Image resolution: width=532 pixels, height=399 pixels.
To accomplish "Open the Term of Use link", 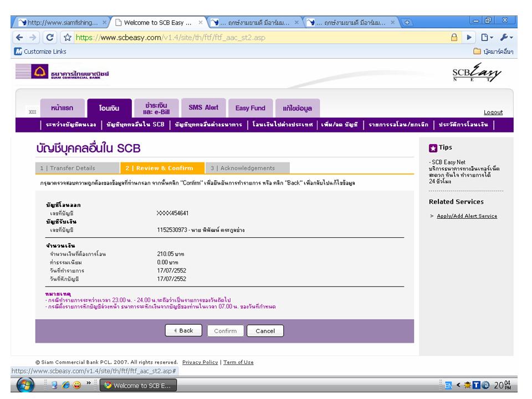I will click(x=238, y=362).
